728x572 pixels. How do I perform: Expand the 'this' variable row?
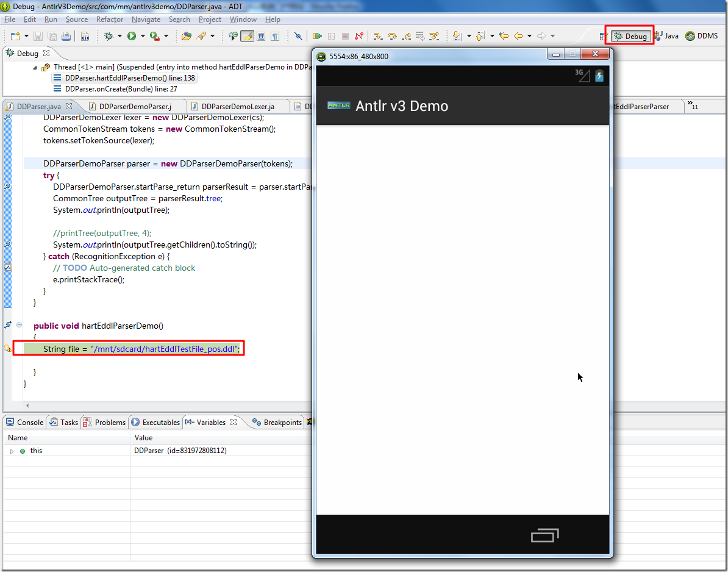pyautogui.click(x=12, y=451)
